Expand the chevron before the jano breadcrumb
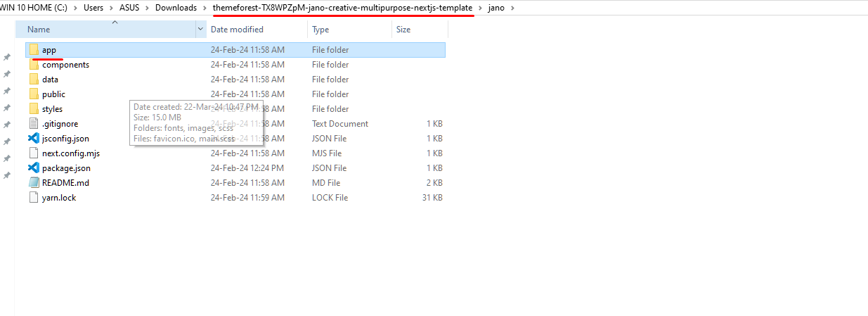Screen dimensions: 868x316 (480, 8)
